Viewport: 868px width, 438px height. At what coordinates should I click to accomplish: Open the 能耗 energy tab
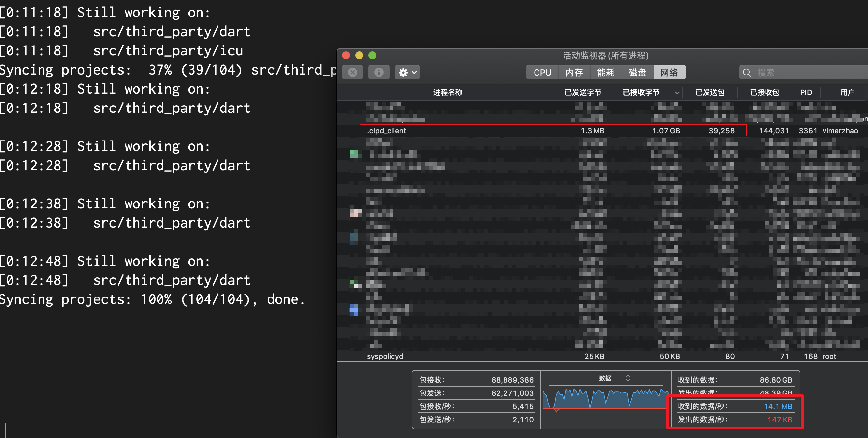coord(605,72)
